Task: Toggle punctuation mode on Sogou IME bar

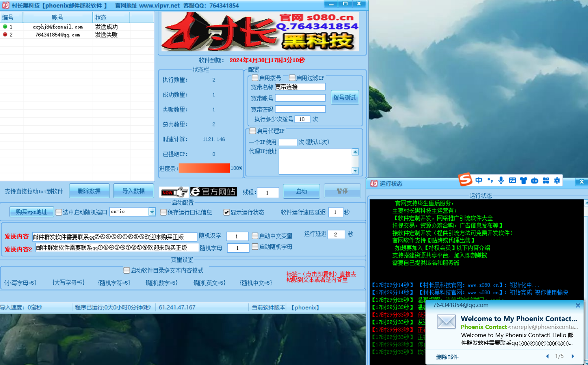Action: pyautogui.click(x=490, y=180)
